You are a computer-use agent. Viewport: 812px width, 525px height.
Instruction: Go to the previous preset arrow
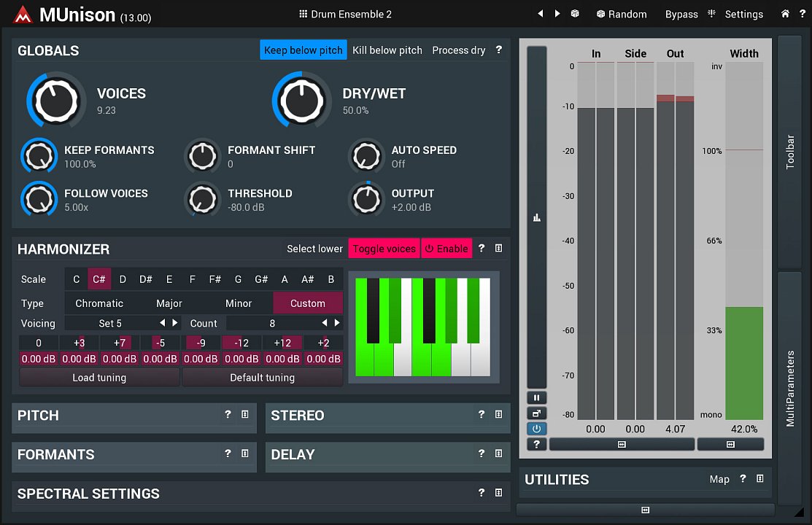[541, 14]
